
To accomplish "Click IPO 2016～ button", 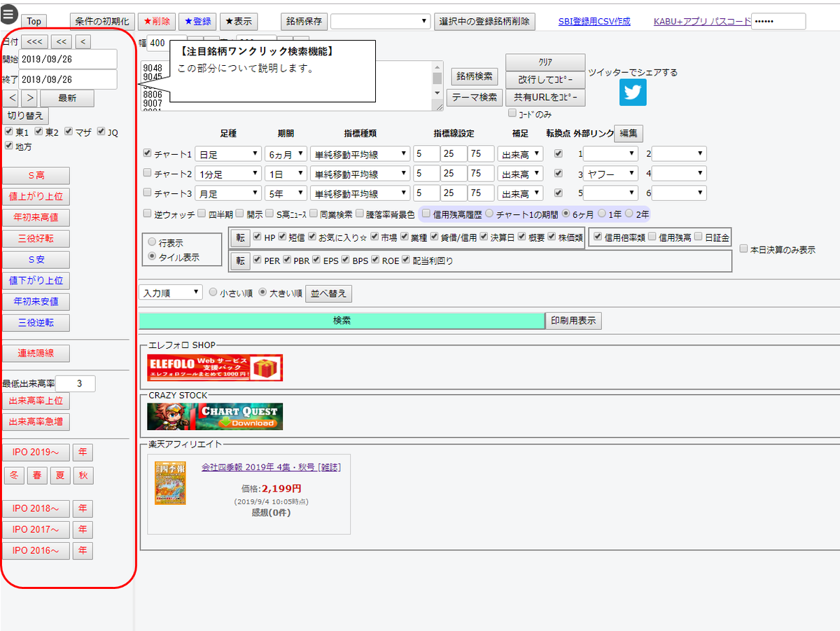I will [x=36, y=550].
